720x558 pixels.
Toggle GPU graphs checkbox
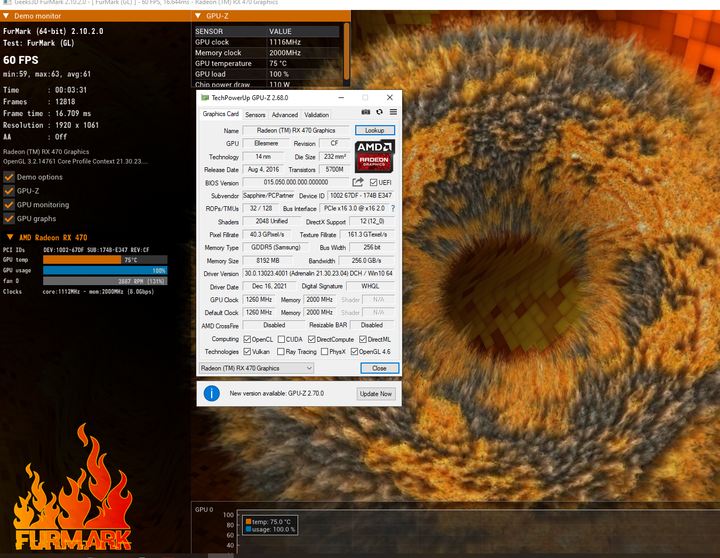(x=9, y=219)
